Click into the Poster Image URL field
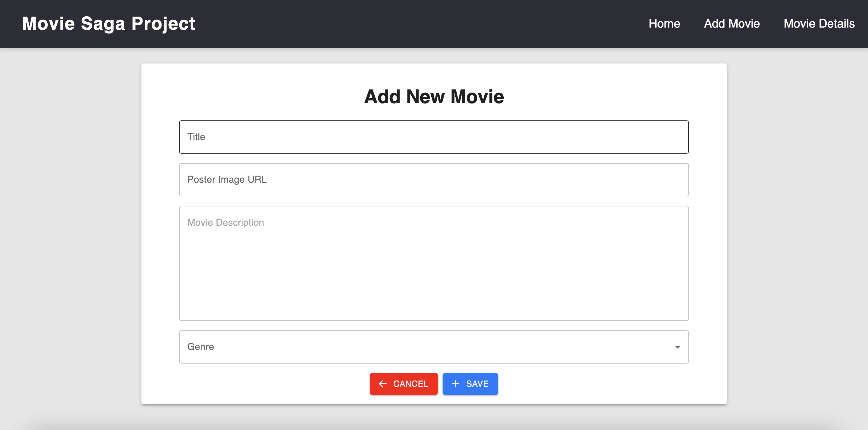868x430 pixels. [x=434, y=180]
